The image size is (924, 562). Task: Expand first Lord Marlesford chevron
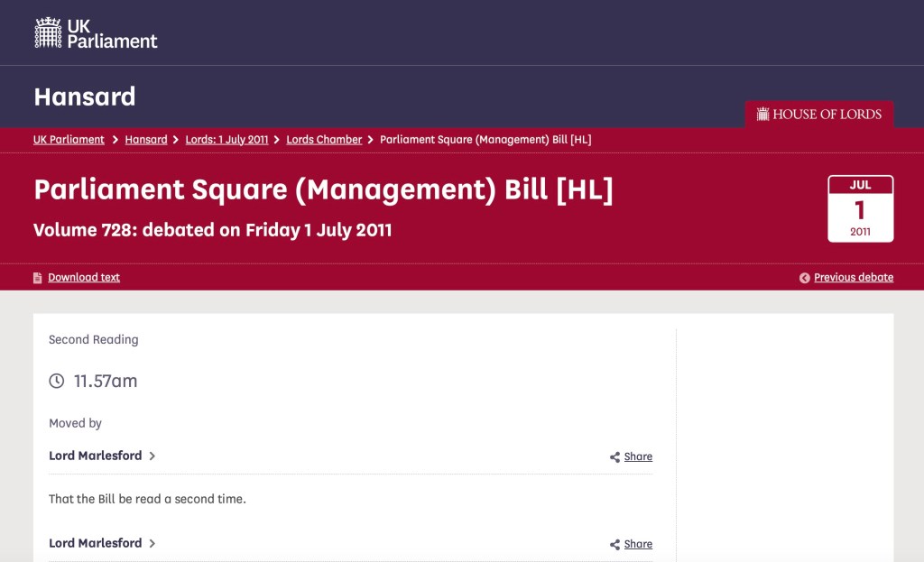(152, 456)
